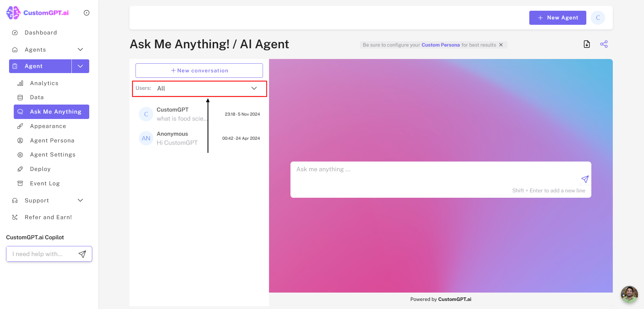Expand the Agents menu chevron
Viewport: 644px width, 309px height.
(x=80, y=50)
